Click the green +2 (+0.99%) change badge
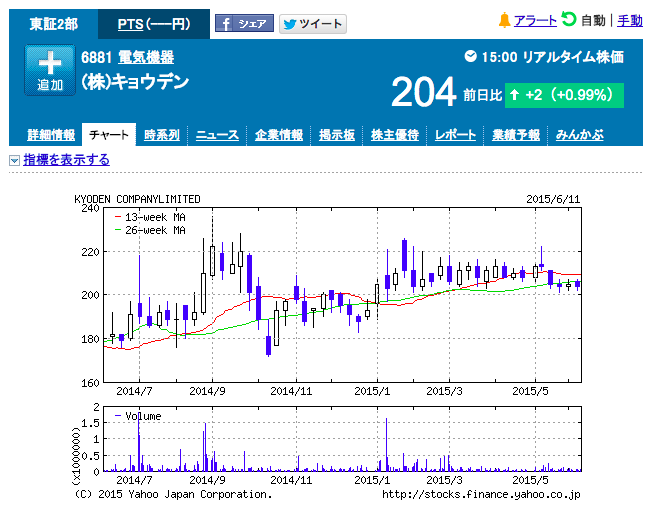This screenshot has width=649, height=508. point(564,95)
